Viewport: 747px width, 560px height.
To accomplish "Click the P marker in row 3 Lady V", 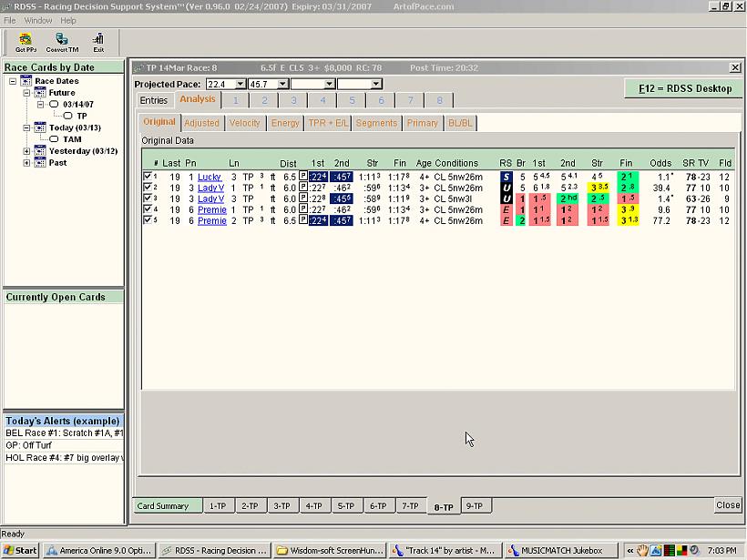I will (303, 199).
